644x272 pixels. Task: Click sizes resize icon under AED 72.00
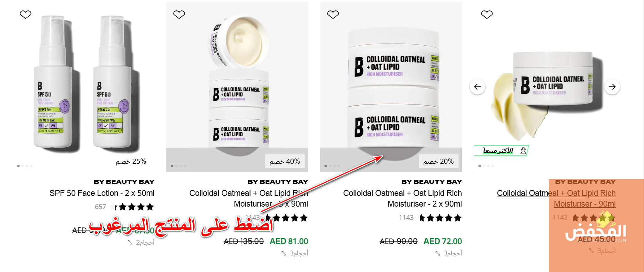click(438, 254)
